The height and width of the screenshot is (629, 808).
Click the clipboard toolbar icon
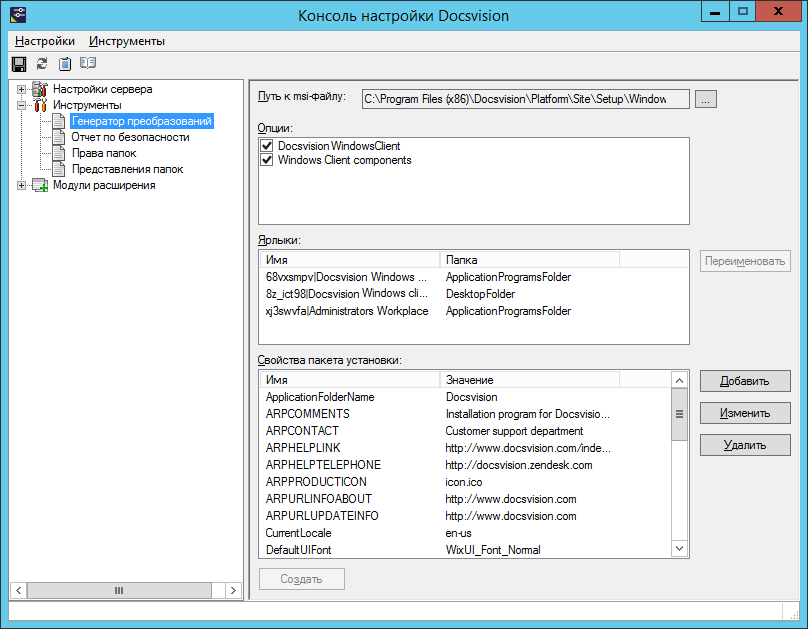65,63
